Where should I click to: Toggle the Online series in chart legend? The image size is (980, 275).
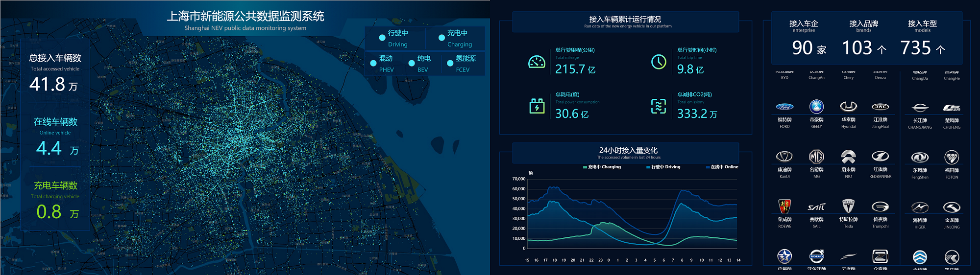click(x=722, y=167)
